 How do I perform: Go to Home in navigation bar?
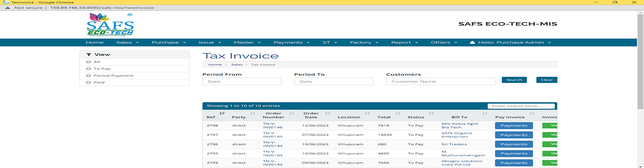95,43
